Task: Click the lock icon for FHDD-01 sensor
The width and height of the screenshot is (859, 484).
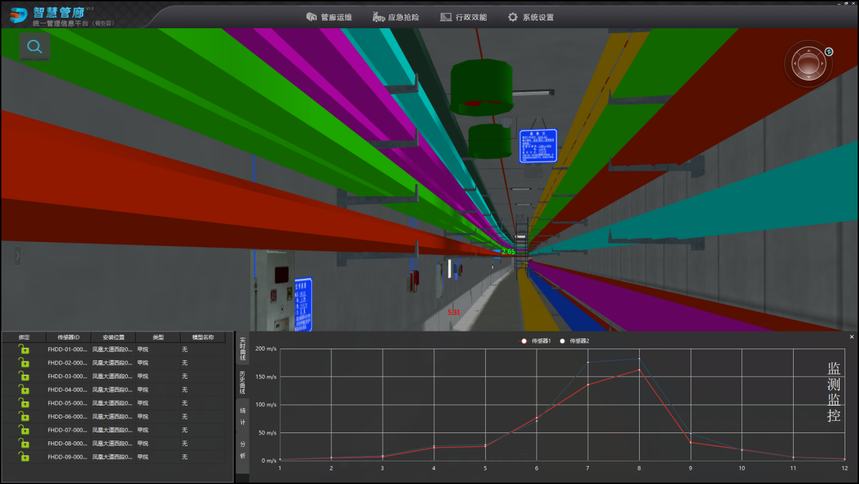Action: (x=24, y=350)
